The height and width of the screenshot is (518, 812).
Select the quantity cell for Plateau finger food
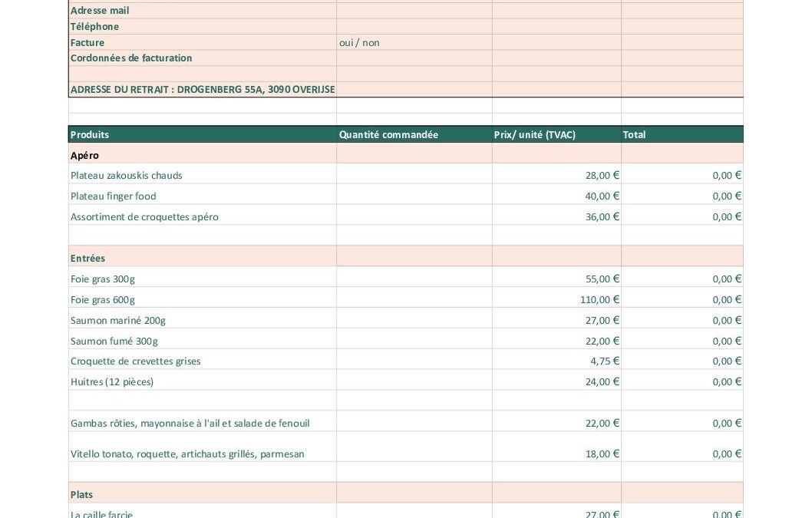coord(414,196)
